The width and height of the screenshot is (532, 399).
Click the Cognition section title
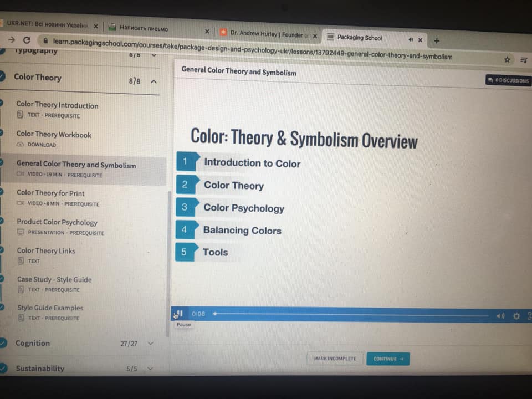pyautogui.click(x=33, y=343)
